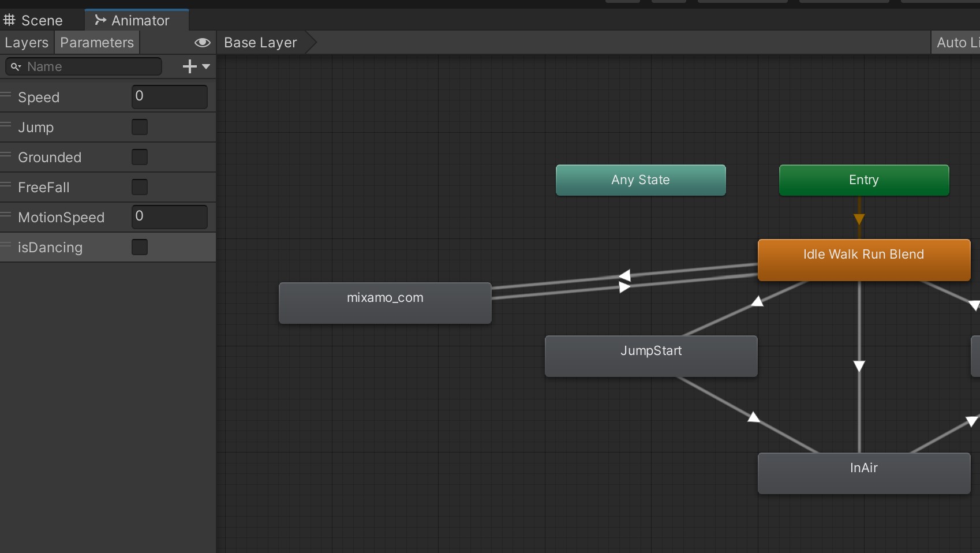Select the Any State node
The width and height of the screenshot is (980, 553).
point(641,180)
